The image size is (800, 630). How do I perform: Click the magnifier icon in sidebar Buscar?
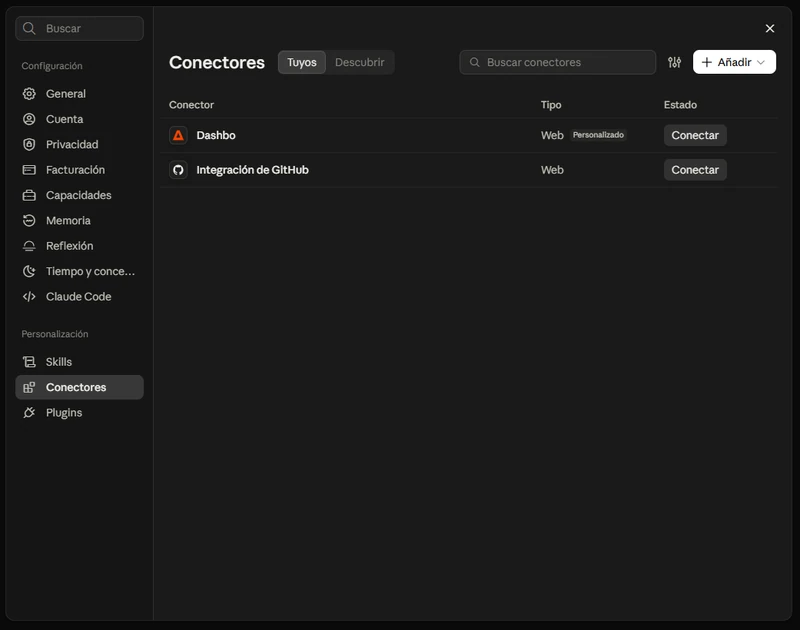pos(29,29)
